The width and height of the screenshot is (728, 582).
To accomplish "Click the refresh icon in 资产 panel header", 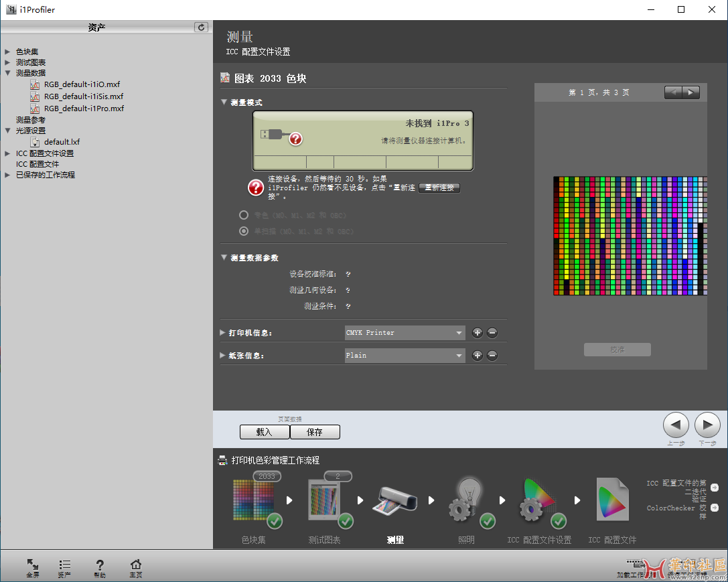I will pyautogui.click(x=201, y=27).
